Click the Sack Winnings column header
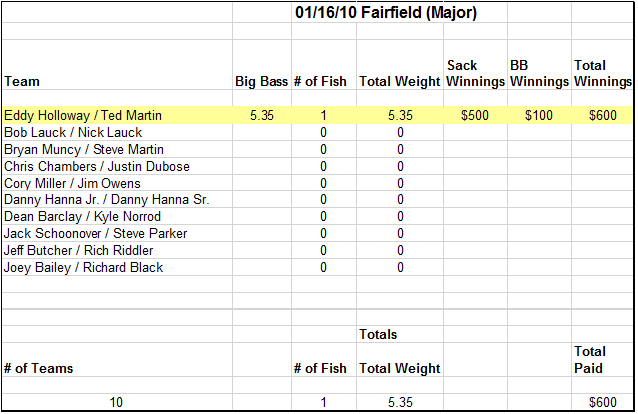Image resolution: width=638 pixels, height=414 pixels. 475,73
